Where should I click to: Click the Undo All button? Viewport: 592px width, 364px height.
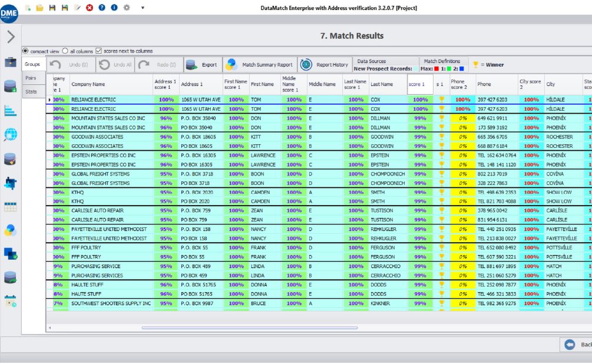click(x=115, y=65)
